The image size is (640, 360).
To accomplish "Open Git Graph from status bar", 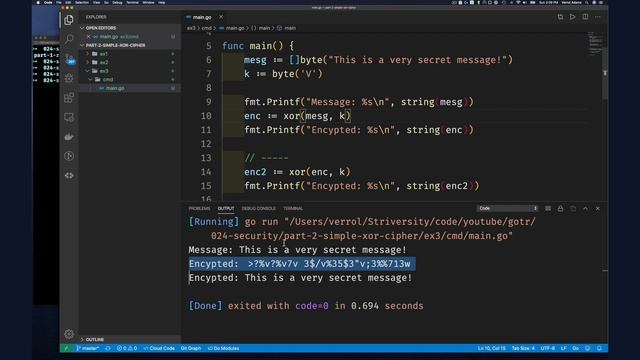I will (x=191, y=348).
